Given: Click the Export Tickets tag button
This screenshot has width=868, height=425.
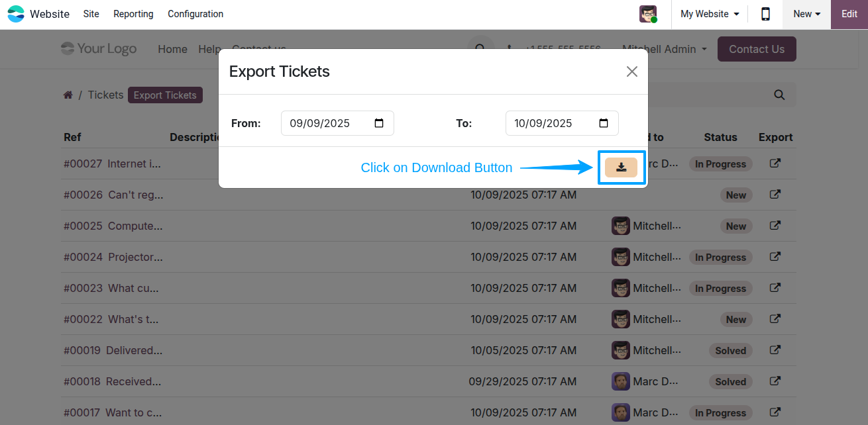Looking at the screenshot, I should [x=165, y=95].
